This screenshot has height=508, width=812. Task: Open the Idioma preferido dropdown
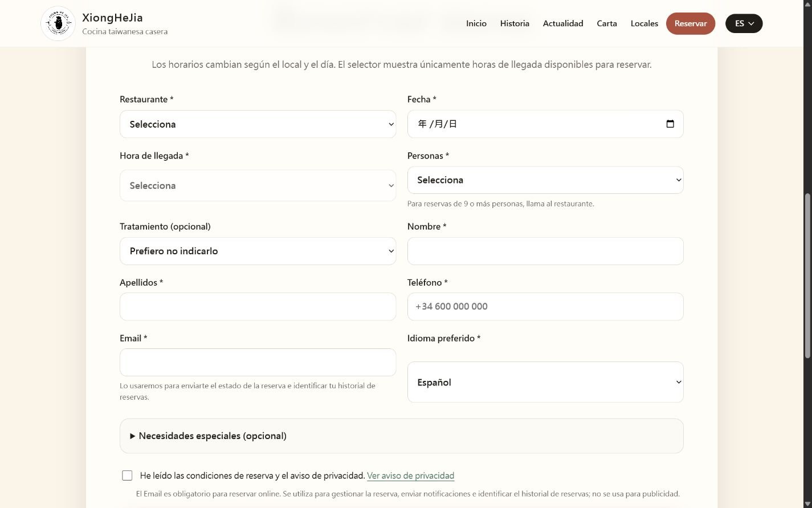[x=545, y=382]
